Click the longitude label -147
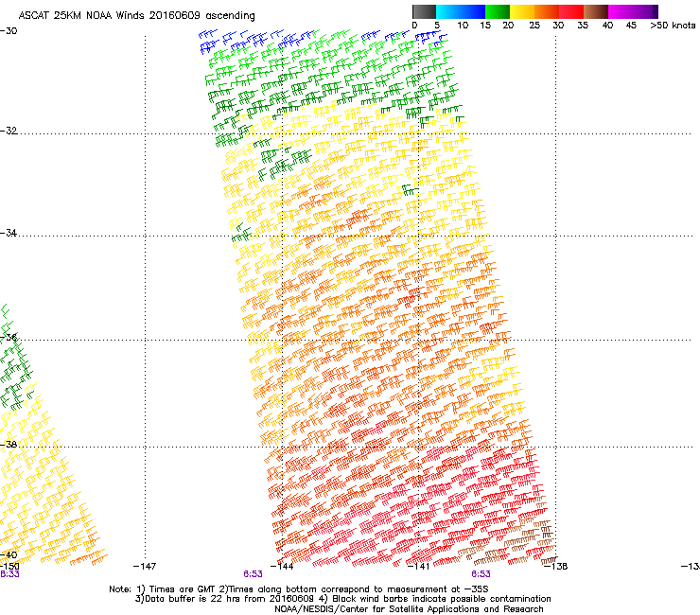This screenshot has width=700, height=615. point(145,567)
